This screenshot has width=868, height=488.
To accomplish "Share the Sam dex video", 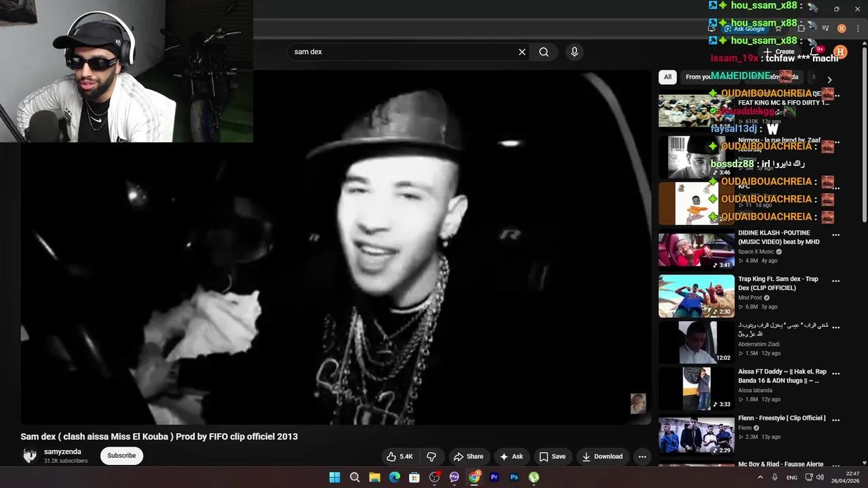I will pyautogui.click(x=469, y=456).
